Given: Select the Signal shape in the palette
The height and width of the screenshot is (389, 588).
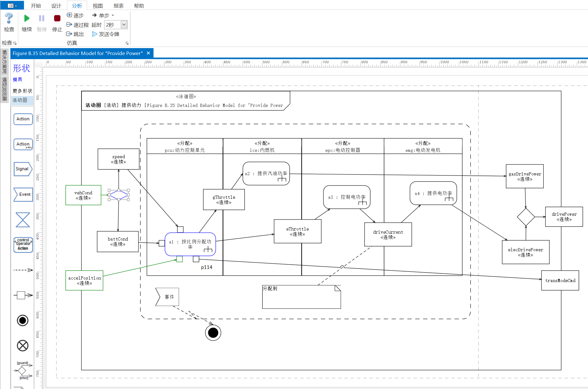Looking at the screenshot, I should pyautogui.click(x=23, y=169).
